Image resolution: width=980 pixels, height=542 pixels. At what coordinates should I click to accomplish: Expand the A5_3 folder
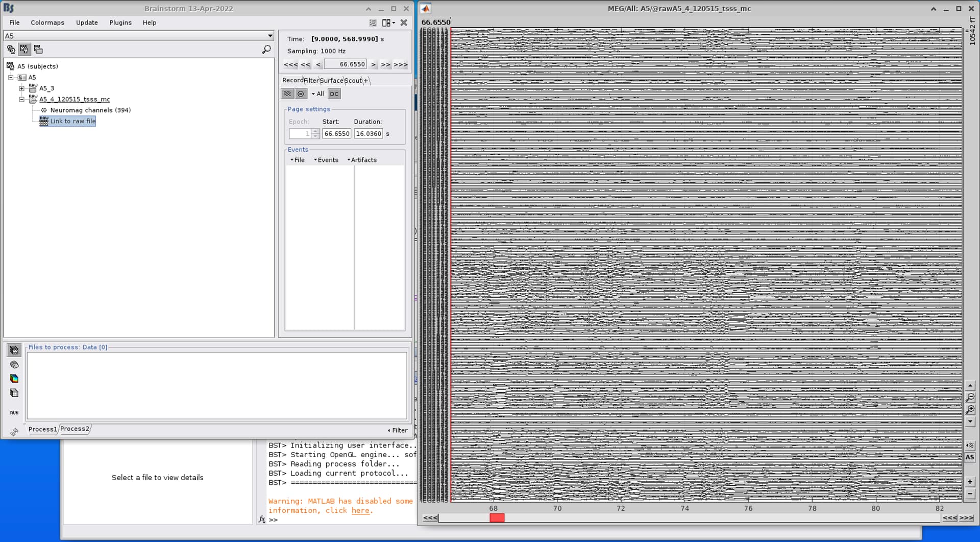tap(21, 88)
